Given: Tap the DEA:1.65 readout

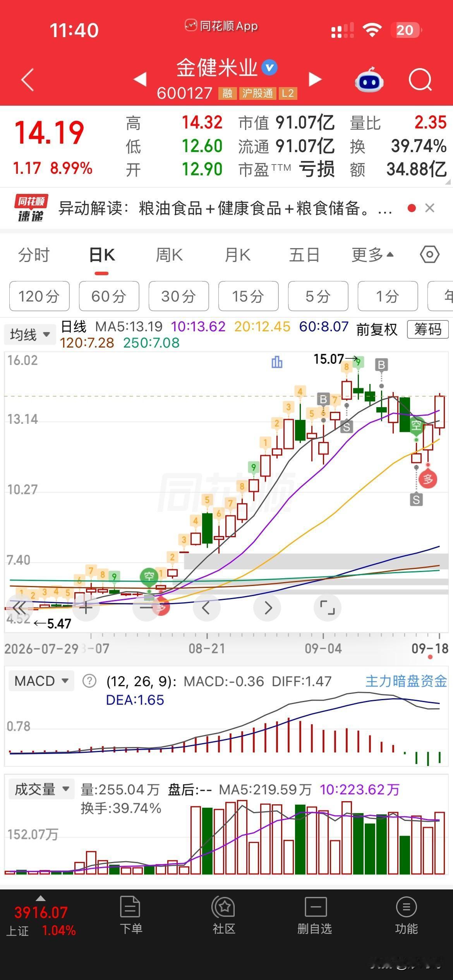Looking at the screenshot, I should tap(135, 700).
